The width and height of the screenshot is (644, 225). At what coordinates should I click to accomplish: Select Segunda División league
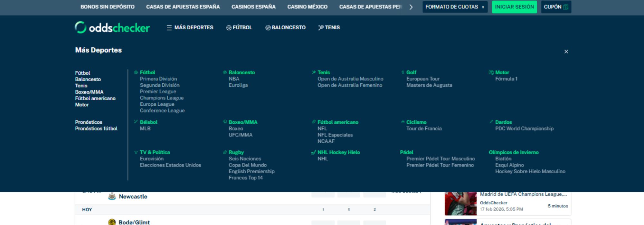[x=160, y=85]
